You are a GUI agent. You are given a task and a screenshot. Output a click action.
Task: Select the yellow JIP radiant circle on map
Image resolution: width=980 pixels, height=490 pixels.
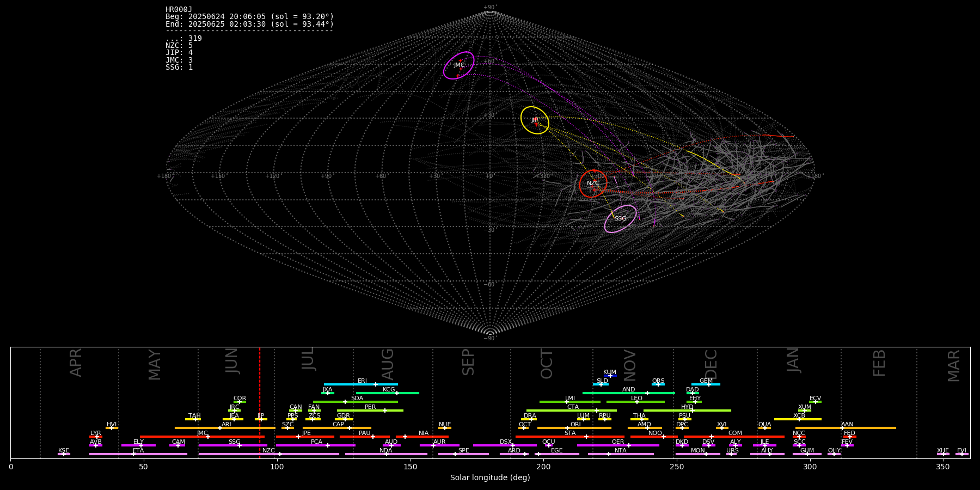[535, 120]
